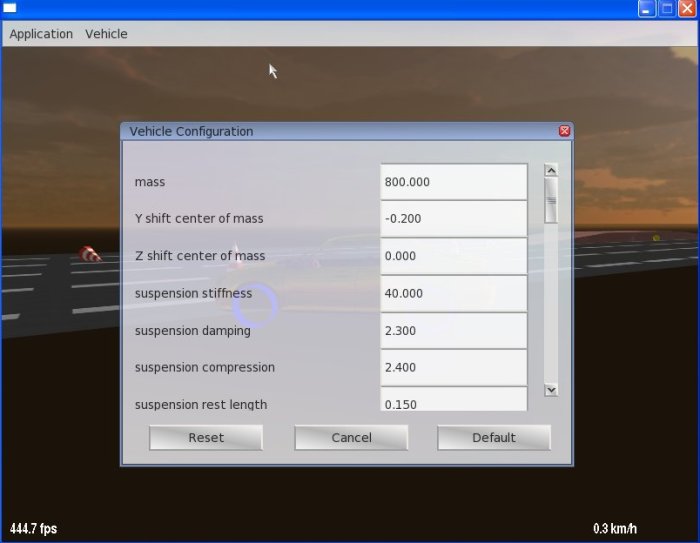
Task: Edit the mass value field
Action: click(x=454, y=182)
